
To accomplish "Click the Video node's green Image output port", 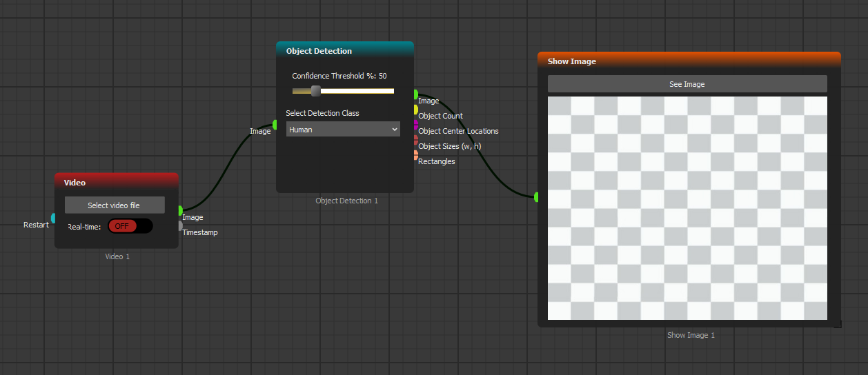I will 180,211.
